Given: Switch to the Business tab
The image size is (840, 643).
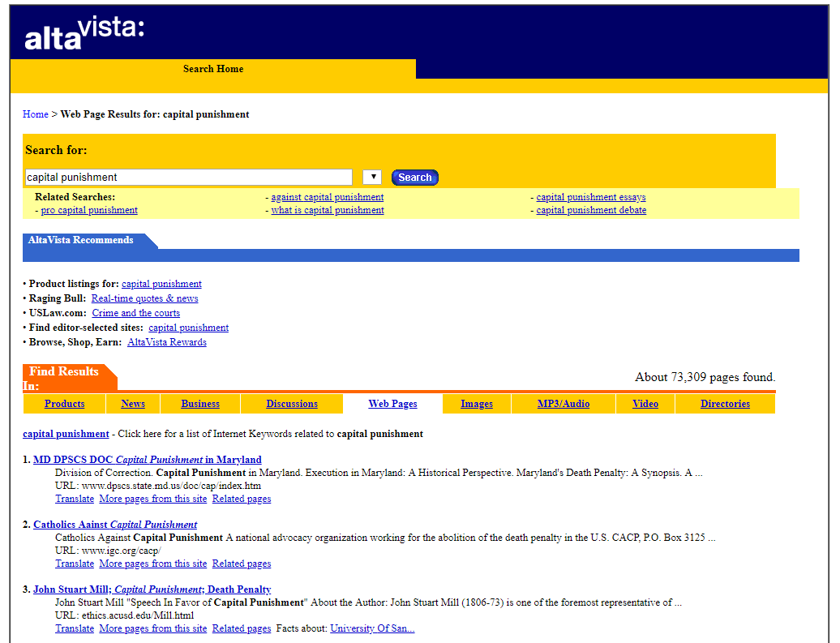Looking at the screenshot, I should 200,404.
